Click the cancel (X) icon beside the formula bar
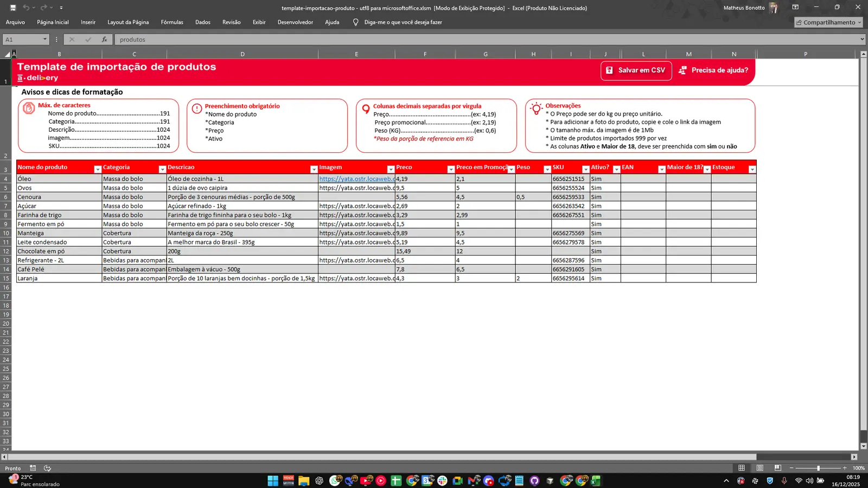The height and width of the screenshot is (488, 868). pyautogui.click(x=72, y=40)
